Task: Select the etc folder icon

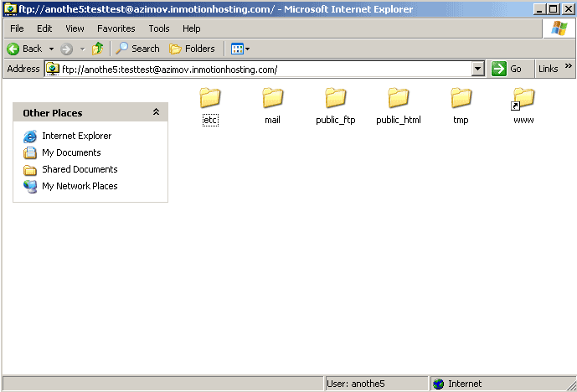Action: tap(210, 99)
